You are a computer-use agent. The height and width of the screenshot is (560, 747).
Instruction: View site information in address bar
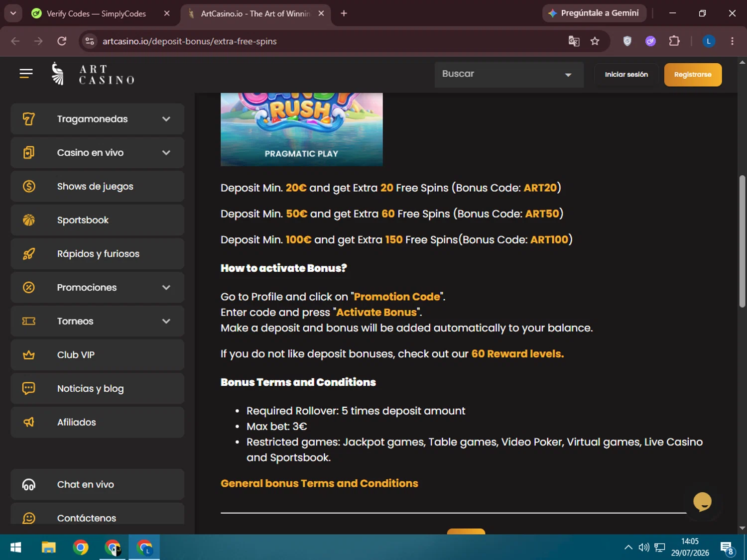click(90, 41)
